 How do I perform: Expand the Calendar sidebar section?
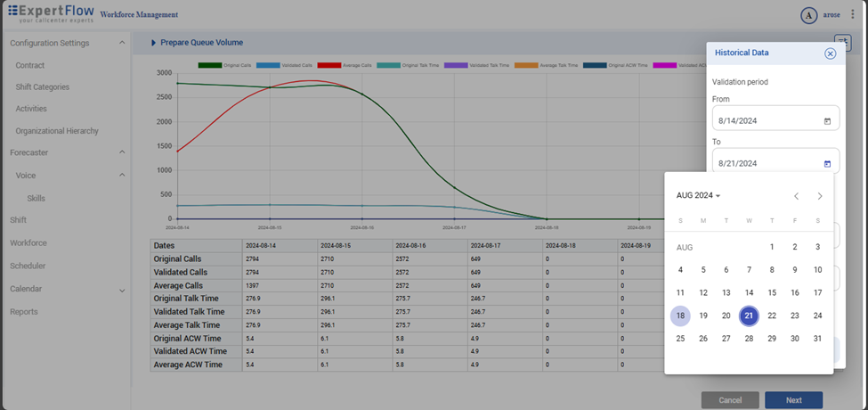click(x=122, y=289)
